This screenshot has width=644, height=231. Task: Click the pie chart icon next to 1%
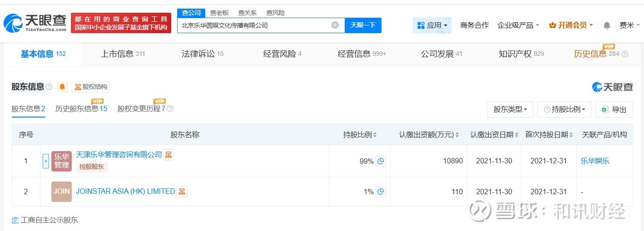point(381,192)
